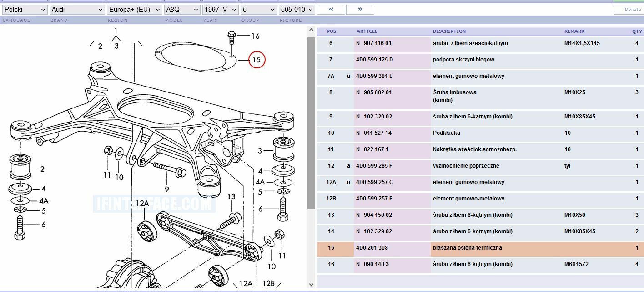The width and height of the screenshot is (644, 292).
Task: Select article N 011 527 14
Action: [x=373, y=133]
